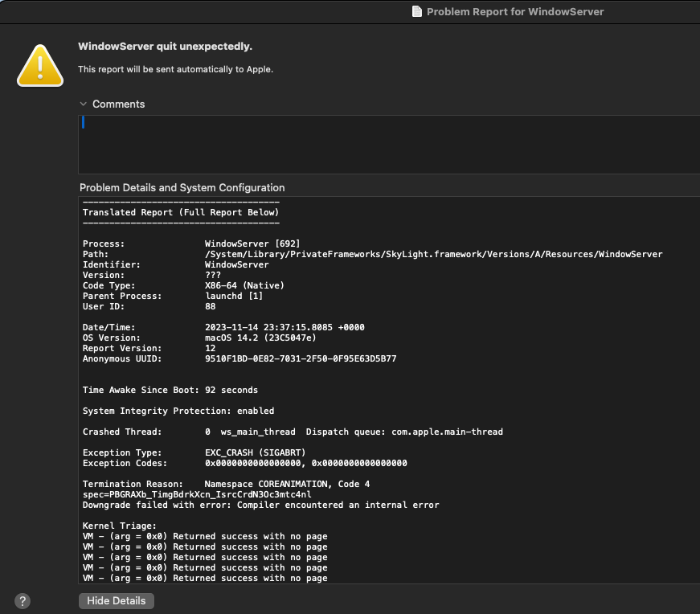Click the Parent Process 'launchd [1]'
Viewport: 700px width, 614px height.
click(234, 296)
